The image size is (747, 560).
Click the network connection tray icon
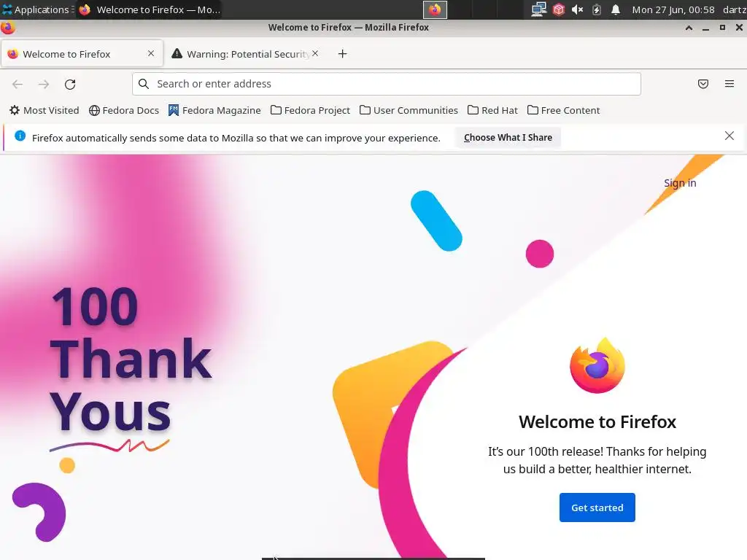point(538,9)
